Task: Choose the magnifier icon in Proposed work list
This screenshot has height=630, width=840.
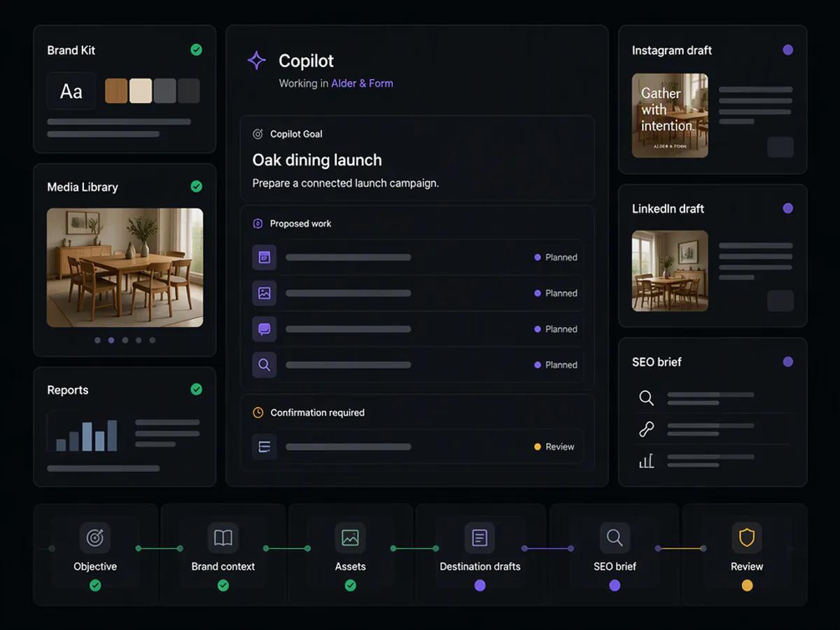Action: tap(265, 365)
